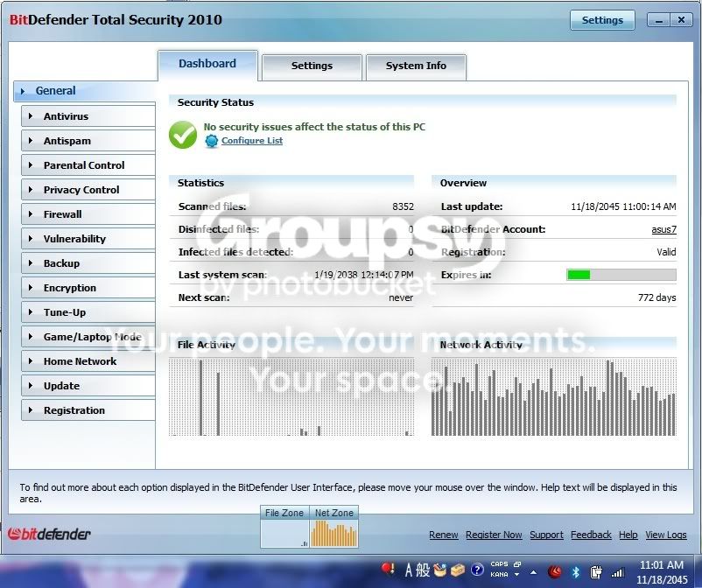This screenshot has height=588, width=702.
Task: Expand the Privacy Control section
Action: [x=88, y=190]
